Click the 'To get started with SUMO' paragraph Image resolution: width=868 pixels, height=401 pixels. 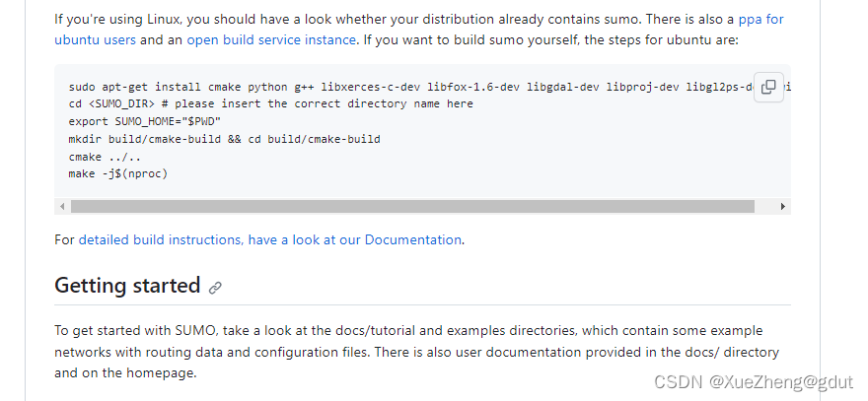[x=416, y=352]
